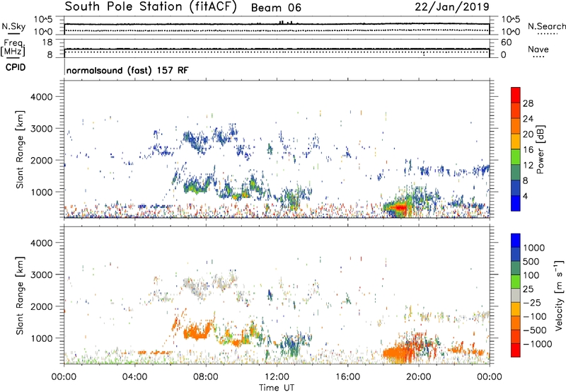Image resolution: width=566 pixels, height=392 pixels.
Task: Click the '08:00' time axis tick label
Action: pos(205,377)
